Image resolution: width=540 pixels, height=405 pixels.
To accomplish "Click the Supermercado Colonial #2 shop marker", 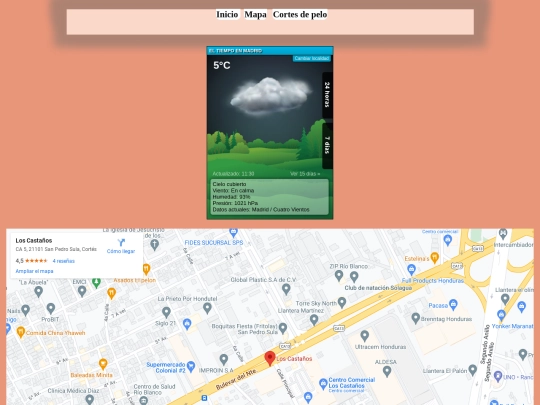I will coord(191,366).
